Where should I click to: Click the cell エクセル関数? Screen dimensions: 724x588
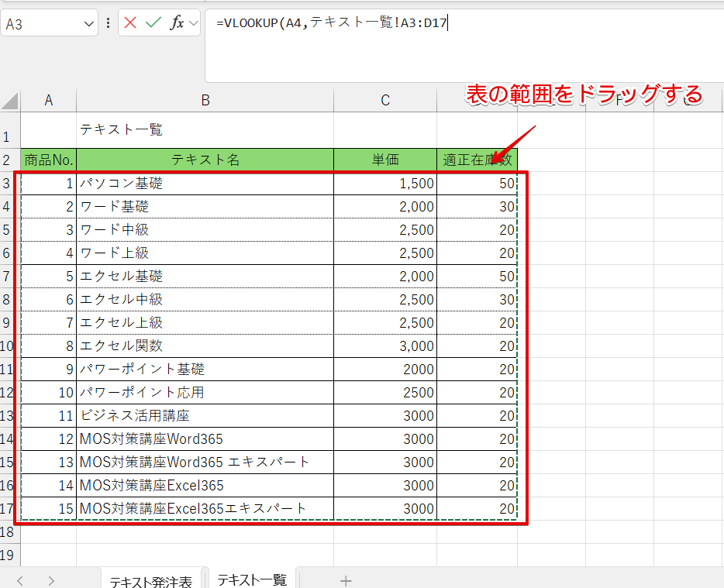click(x=205, y=346)
